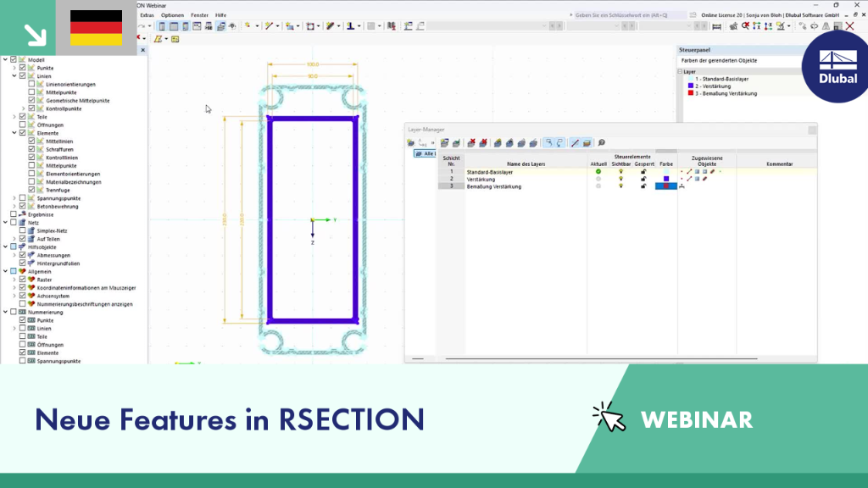The width and height of the screenshot is (868, 488).
Task: Open the Extras menu
Action: point(147,15)
